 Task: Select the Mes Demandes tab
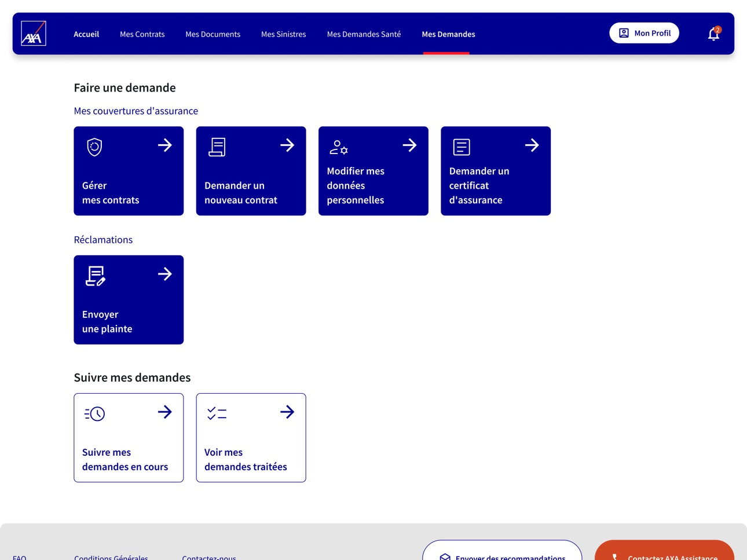point(448,34)
